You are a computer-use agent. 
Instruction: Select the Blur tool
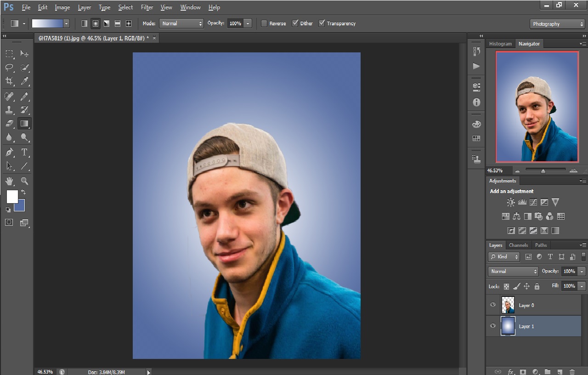click(9, 137)
